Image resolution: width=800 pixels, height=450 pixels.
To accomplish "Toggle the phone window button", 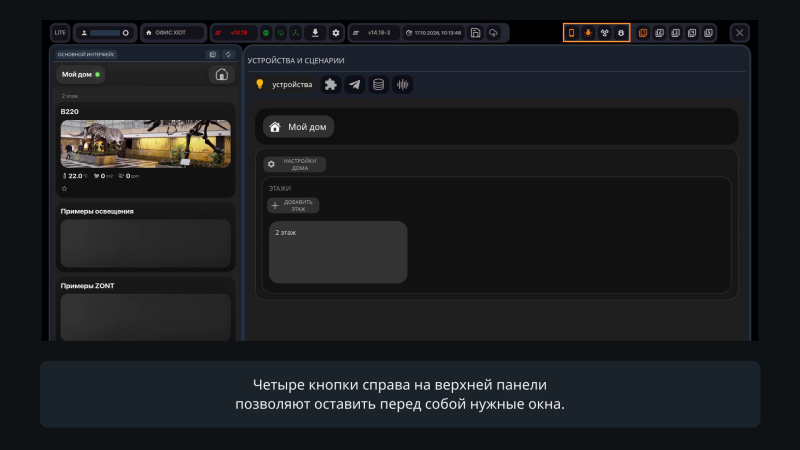I will (571, 33).
